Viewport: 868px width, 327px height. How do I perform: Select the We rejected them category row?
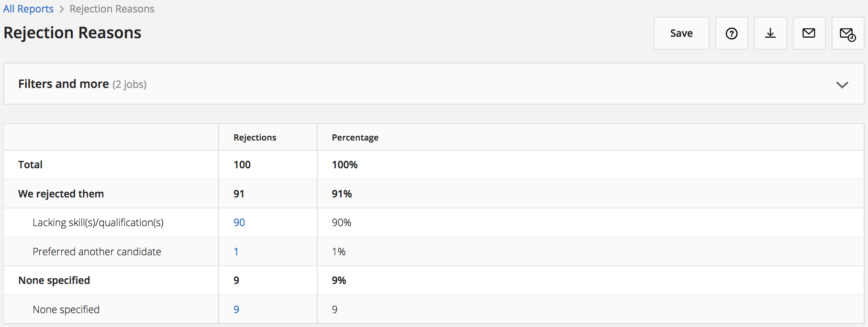click(61, 194)
